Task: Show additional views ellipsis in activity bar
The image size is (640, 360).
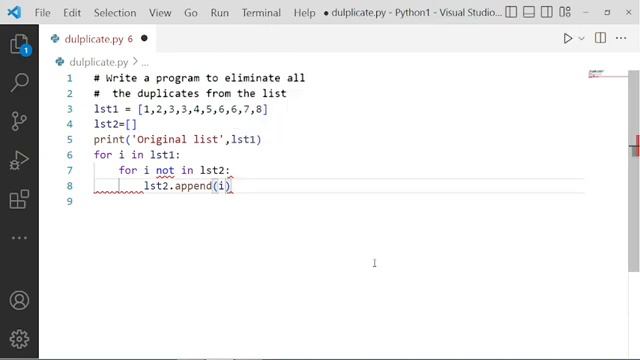Action: pyautogui.click(x=19, y=238)
